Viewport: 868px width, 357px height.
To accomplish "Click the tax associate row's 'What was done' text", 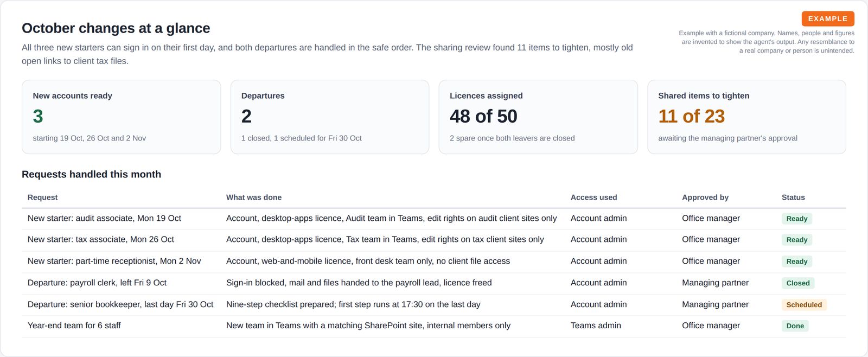I will coord(385,239).
